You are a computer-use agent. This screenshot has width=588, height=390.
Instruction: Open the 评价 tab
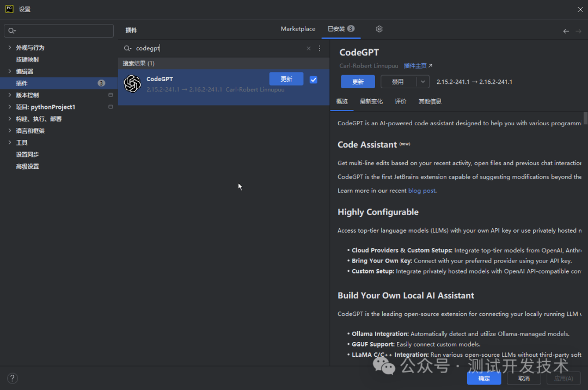(x=401, y=101)
